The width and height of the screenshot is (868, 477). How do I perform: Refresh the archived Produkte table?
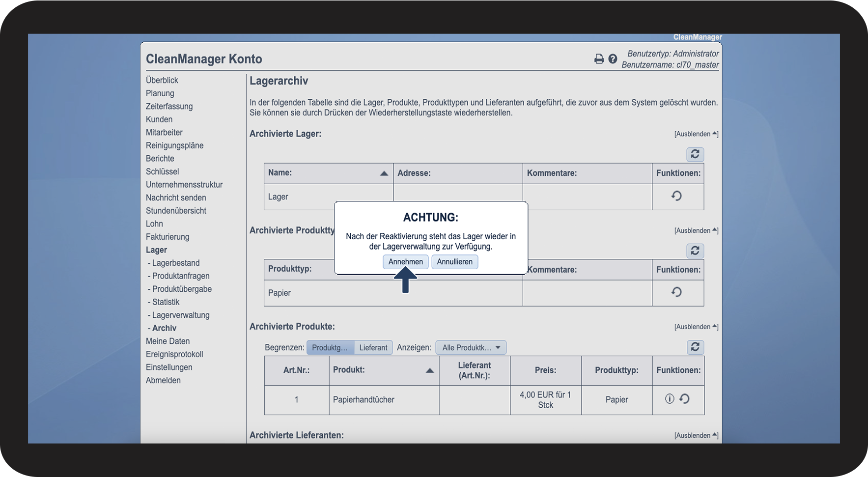[695, 347]
